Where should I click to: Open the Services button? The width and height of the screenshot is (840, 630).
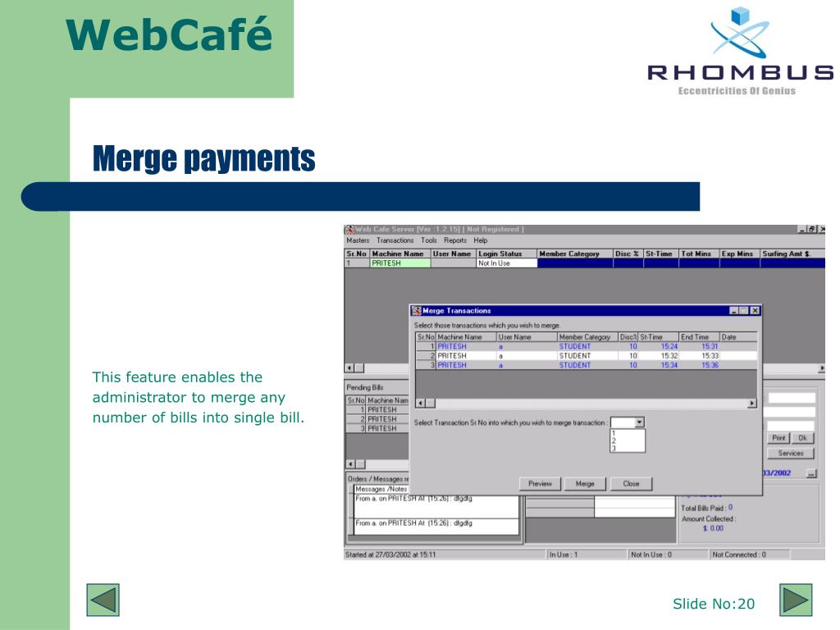tap(791, 453)
